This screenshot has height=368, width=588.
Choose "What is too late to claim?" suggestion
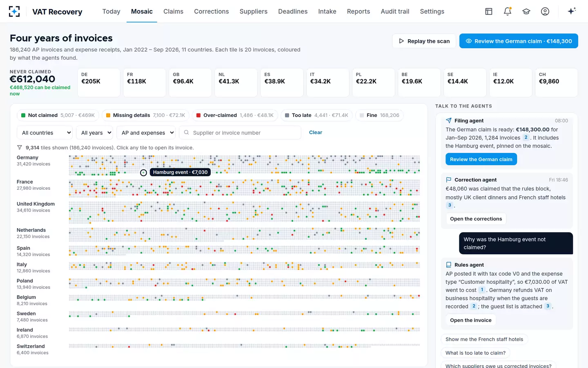click(475, 353)
